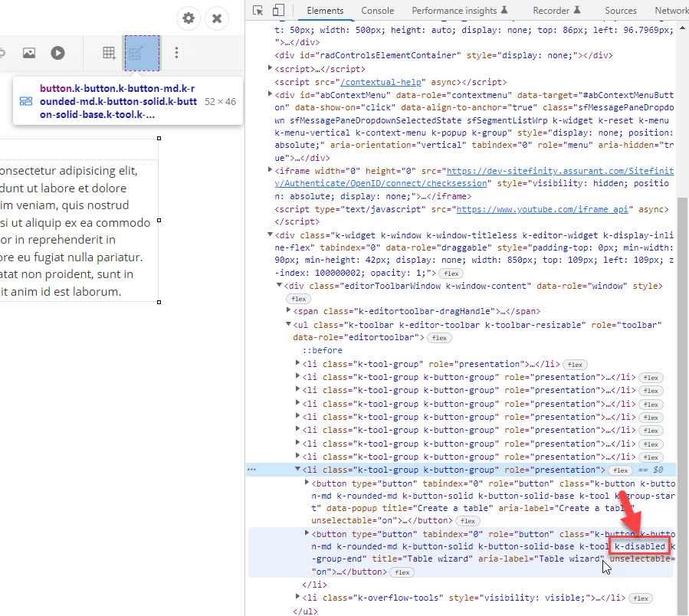
Task: Select the Recorder panel flask icon
Action: pos(577,10)
